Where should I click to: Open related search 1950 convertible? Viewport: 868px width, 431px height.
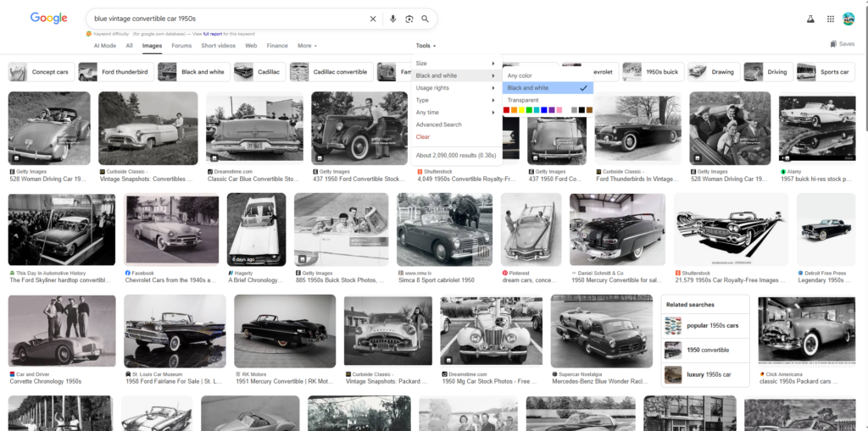pos(705,351)
